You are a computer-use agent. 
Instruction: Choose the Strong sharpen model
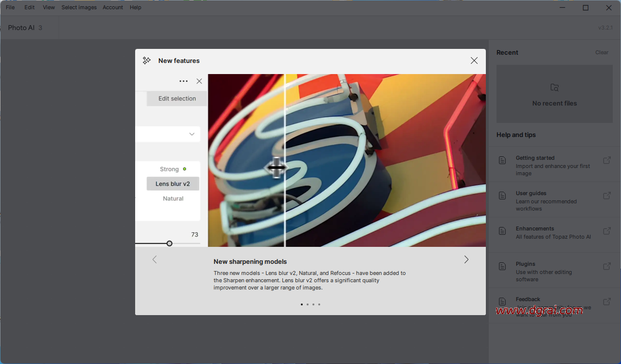point(170,169)
